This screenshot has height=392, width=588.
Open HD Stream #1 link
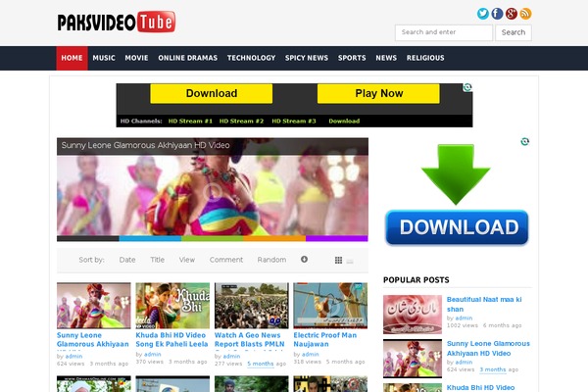pos(190,122)
